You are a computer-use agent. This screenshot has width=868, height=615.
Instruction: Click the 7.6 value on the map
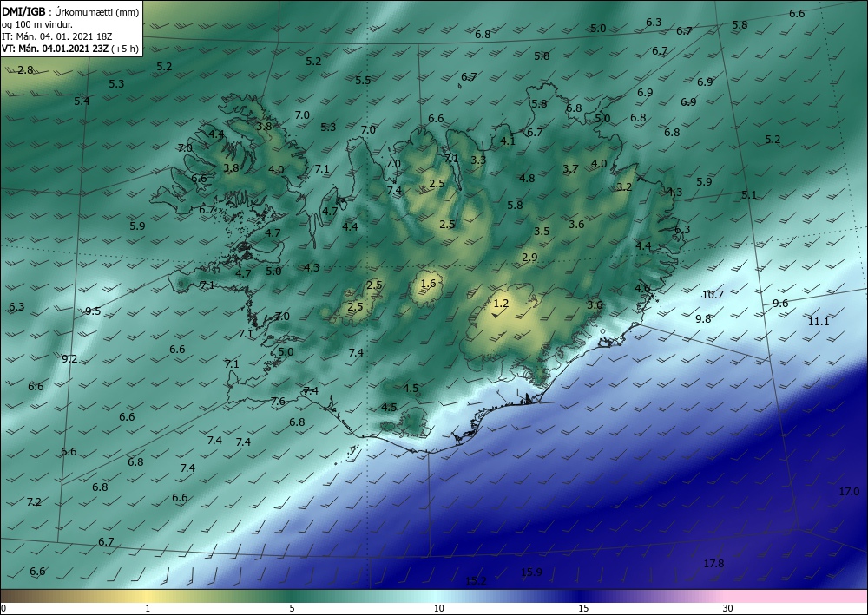coord(278,401)
